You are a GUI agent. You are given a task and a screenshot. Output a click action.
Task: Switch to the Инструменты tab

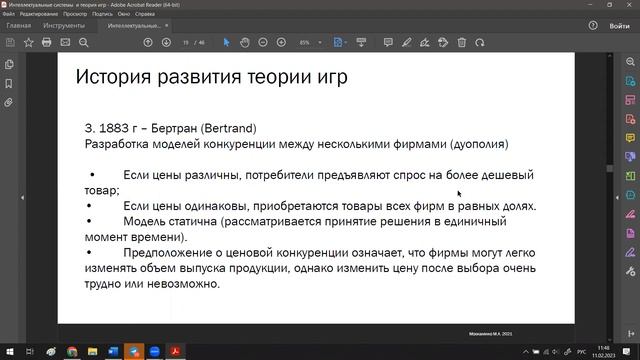coord(64,26)
